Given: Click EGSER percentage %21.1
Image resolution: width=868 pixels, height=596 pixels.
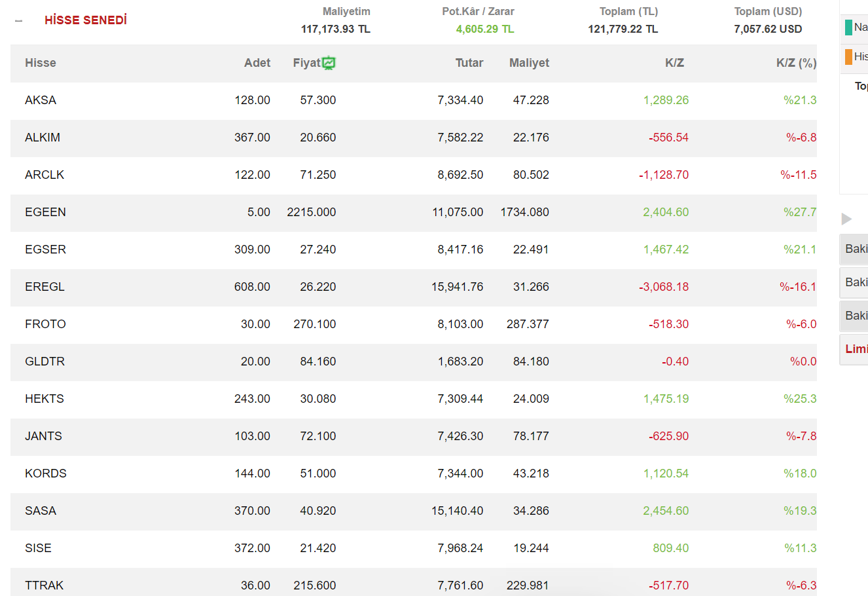Looking at the screenshot, I should click(800, 250).
